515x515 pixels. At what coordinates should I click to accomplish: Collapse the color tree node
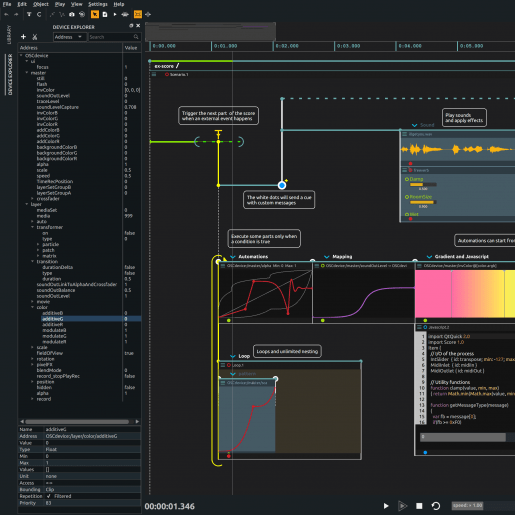tap(32, 307)
